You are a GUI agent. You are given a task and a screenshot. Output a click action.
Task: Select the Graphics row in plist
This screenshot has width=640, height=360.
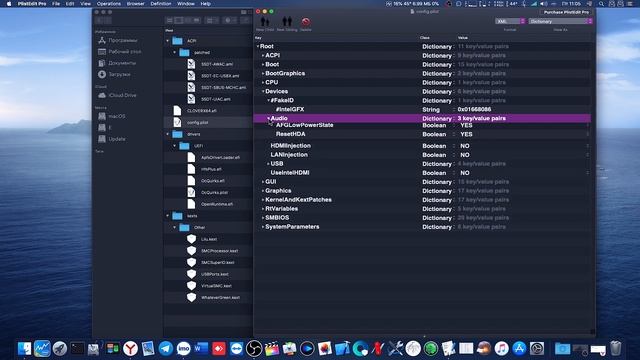[422, 191]
